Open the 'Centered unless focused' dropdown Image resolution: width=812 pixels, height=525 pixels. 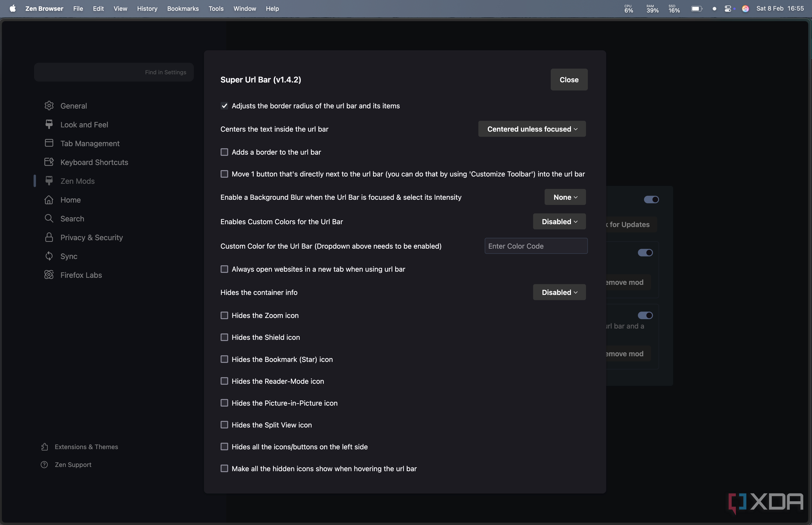pos(531,129)
